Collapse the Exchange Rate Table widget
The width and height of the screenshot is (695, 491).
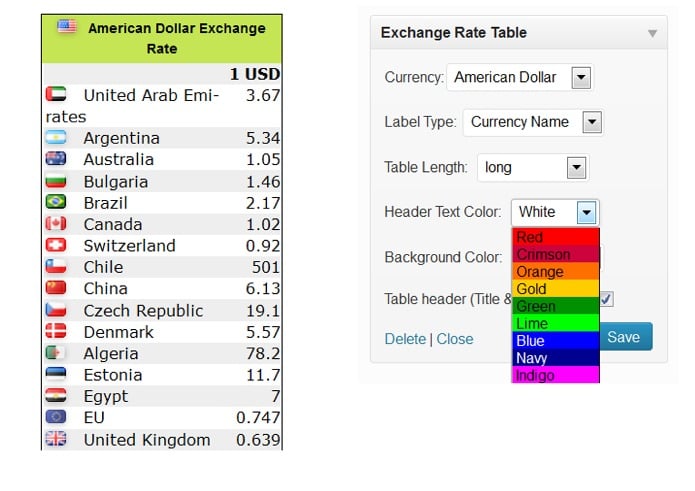pyautogui.click(x=652, y=33)
